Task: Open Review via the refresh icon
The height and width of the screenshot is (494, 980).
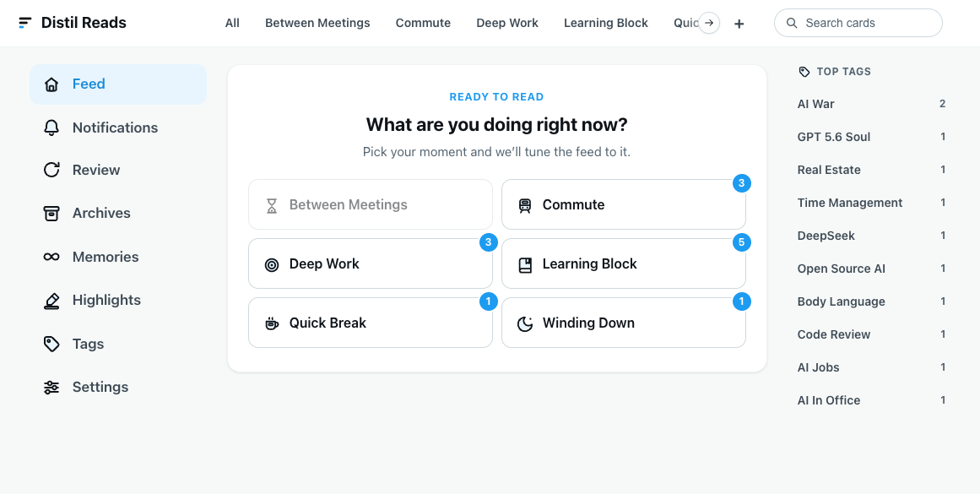Action: tap(51, 170)
